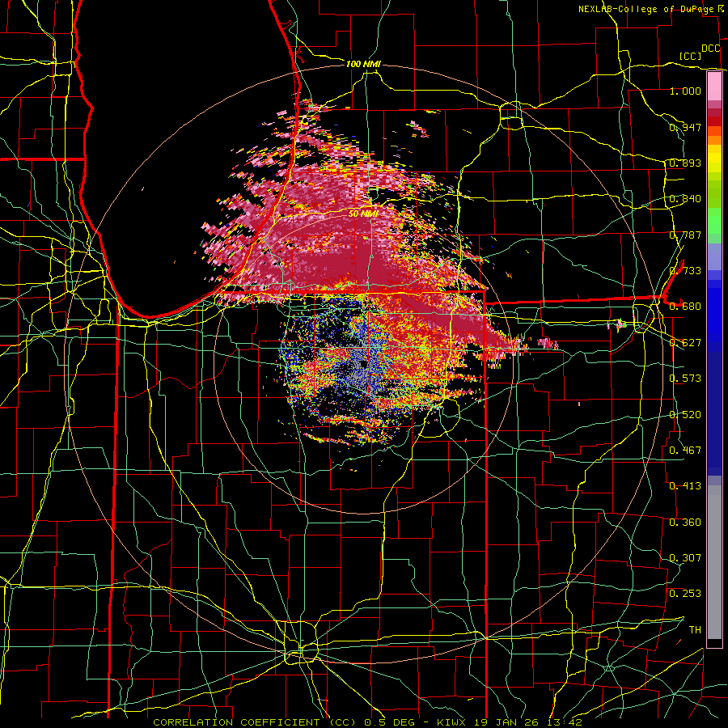Click the 19 JAN 26 date in footer
This screenshot has width=728, height=728.
coord(505,722)
